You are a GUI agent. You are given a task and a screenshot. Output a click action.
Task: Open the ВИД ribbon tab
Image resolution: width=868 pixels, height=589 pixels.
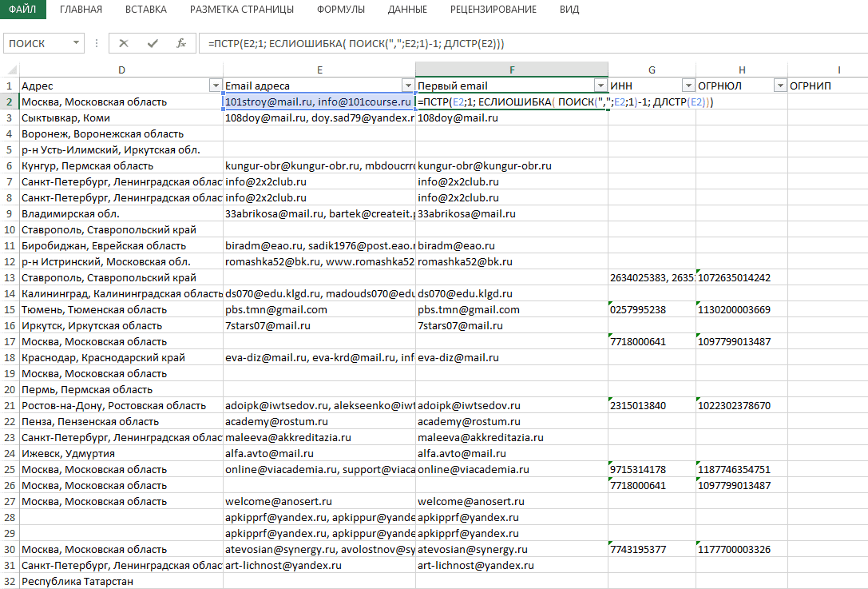point(569,10)
